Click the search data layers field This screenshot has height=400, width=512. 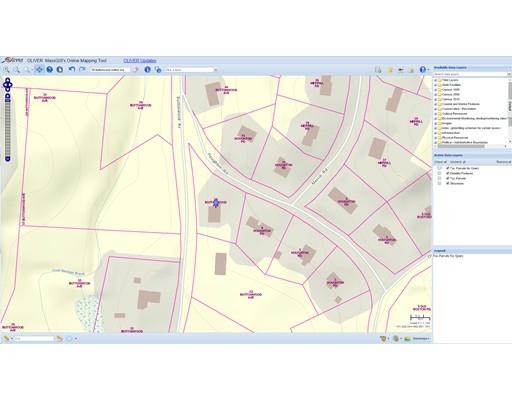[470, 74]
